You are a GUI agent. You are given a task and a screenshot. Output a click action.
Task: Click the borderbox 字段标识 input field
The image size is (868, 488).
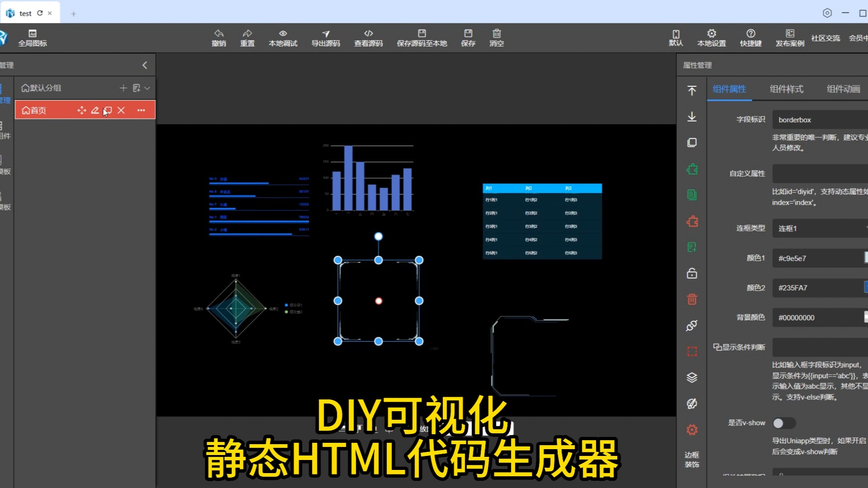click(x=819, y=119)
